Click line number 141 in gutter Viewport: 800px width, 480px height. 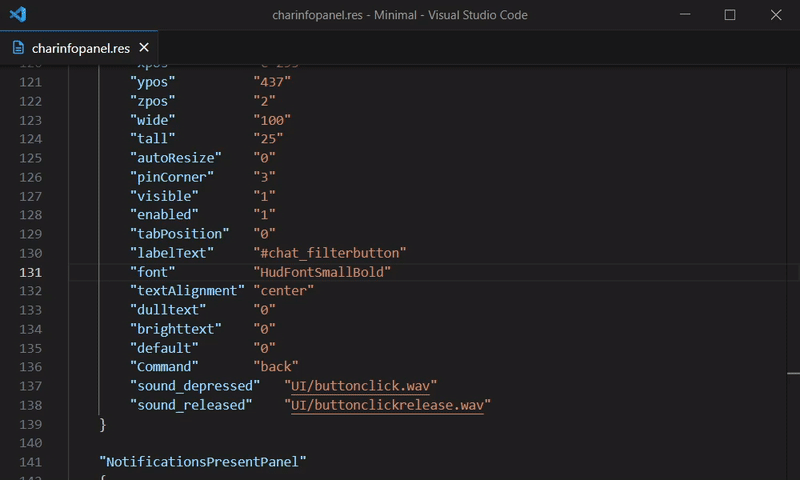pos(31,462)
